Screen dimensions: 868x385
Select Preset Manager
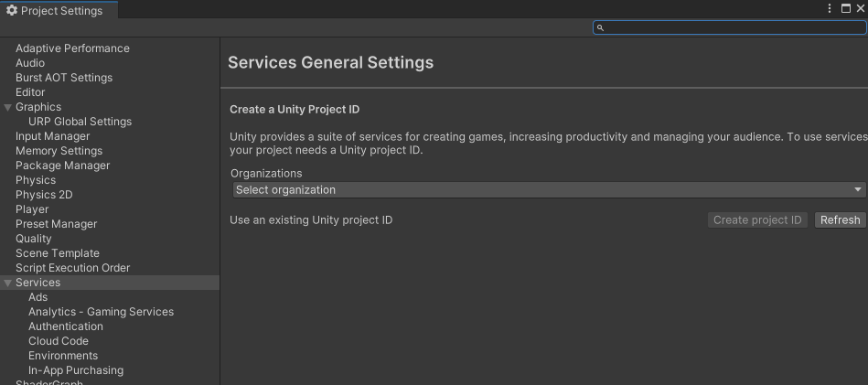57,224
